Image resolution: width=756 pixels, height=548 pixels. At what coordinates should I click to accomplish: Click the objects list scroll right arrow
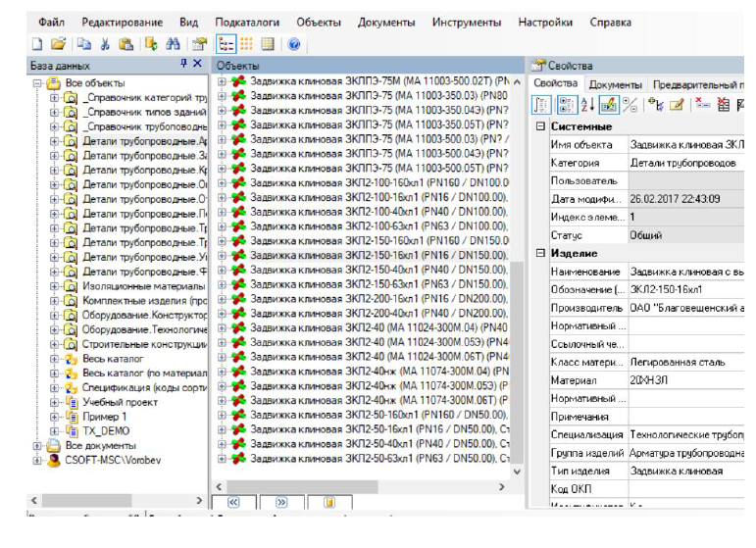click(501, 487)
